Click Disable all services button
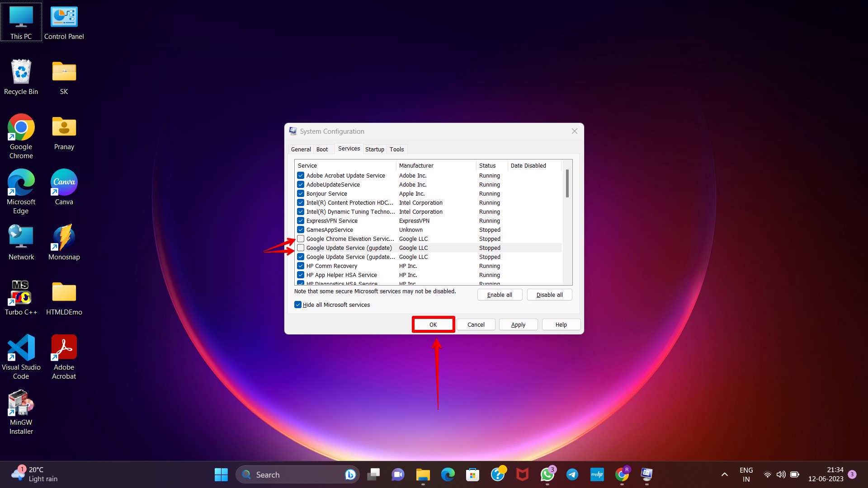The height and width of the screenshot is (488, 868). click(550, 295)
